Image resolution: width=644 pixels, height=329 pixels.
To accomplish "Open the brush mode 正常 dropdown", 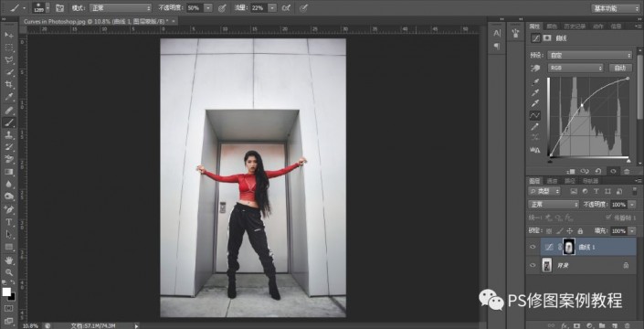I will click(x=120, y=8).
